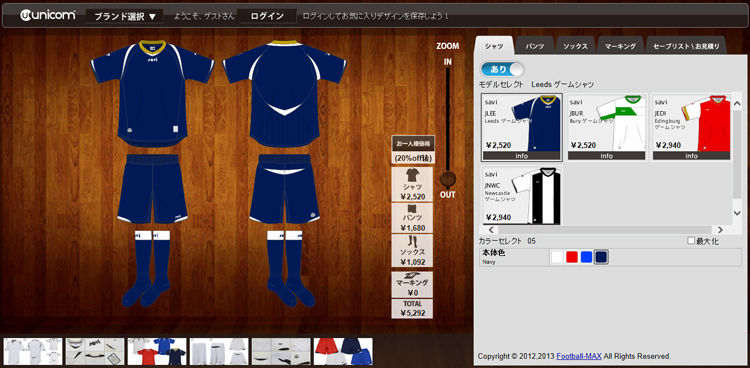Click the ログイン button

click(267, 16)
